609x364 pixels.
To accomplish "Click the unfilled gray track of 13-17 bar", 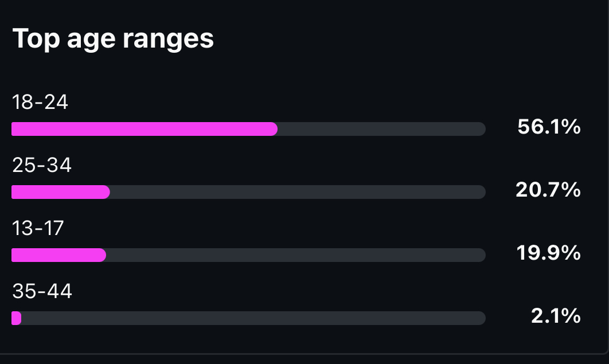I will point(295,255).
